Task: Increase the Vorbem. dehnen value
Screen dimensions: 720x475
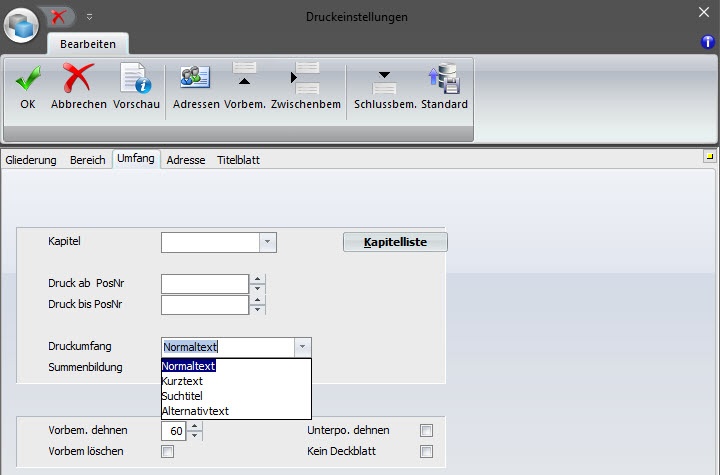Action: [x=195, y=426]
